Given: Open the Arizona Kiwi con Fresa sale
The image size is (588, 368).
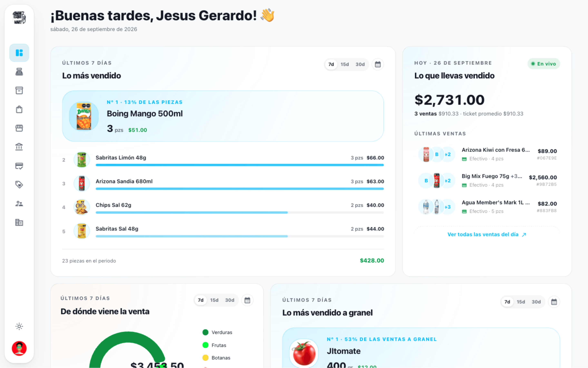Looking at the screenshot, I should click(487, 154).
